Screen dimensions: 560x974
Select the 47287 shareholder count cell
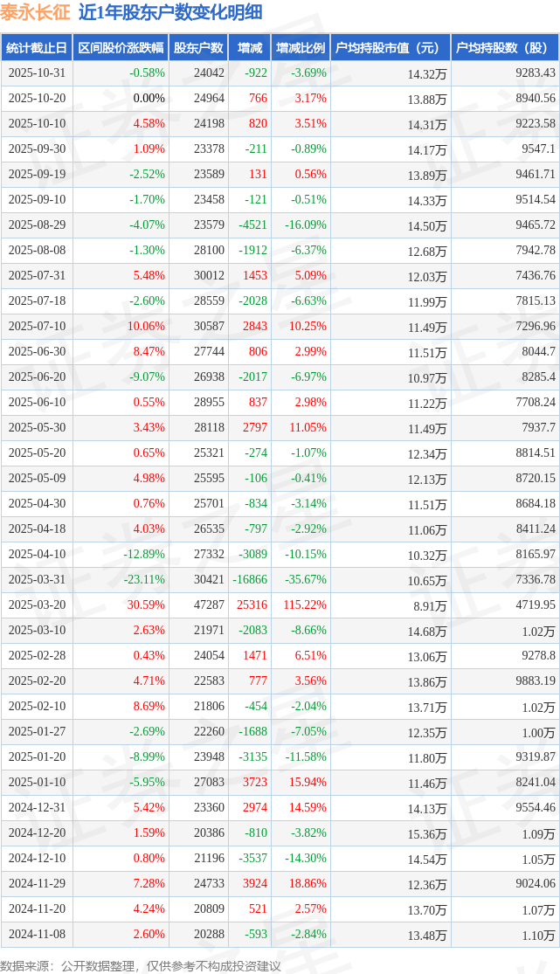click(x=209, y=605)
